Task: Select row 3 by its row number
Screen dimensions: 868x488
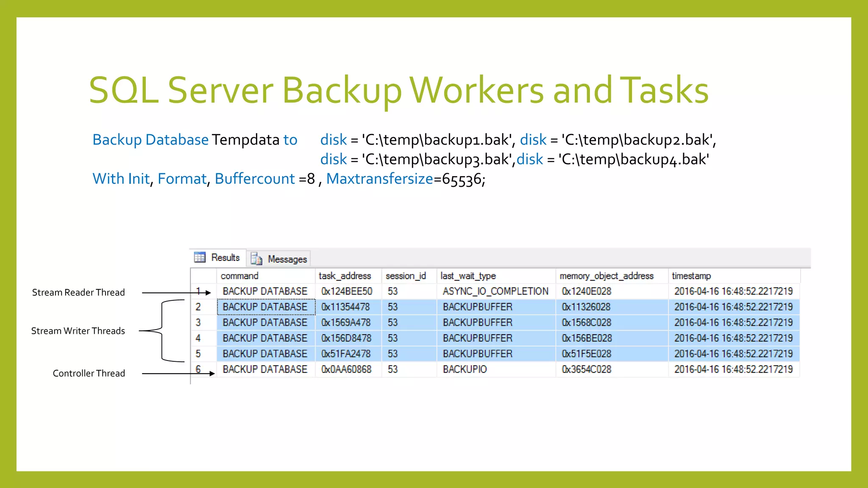Action: (x=198, y=322)
